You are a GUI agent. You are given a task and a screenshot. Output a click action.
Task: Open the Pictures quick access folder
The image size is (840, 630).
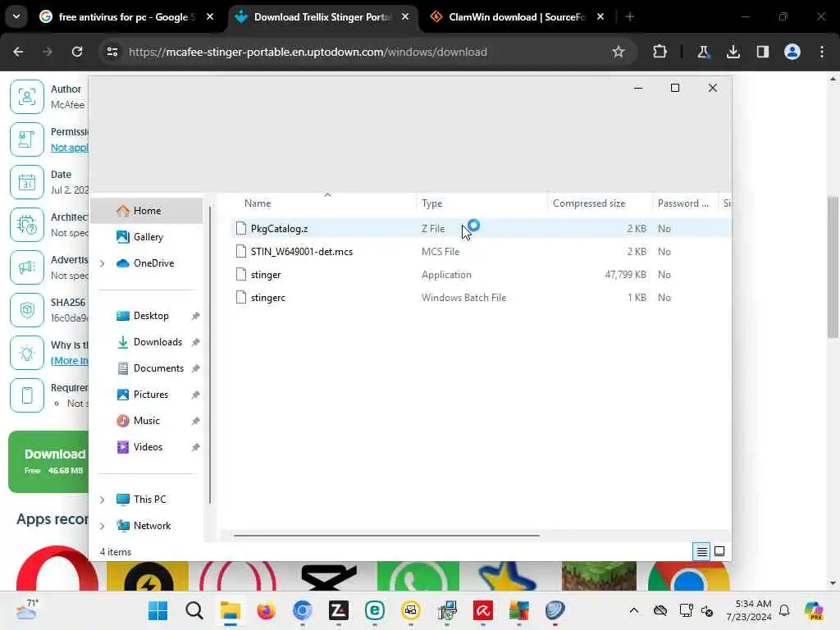pos(151,395)
